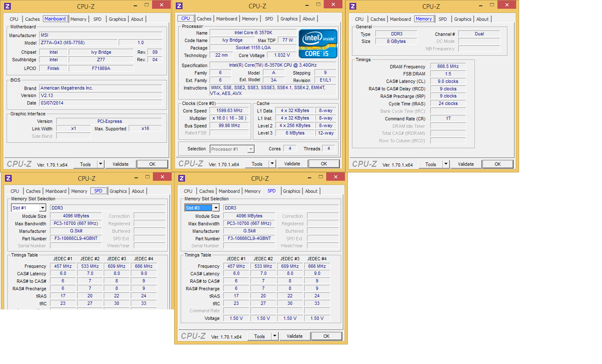602x364 pixels.
Task: Click the Tools button in the Slot #3 SPD window
Action: click(260, 336)
